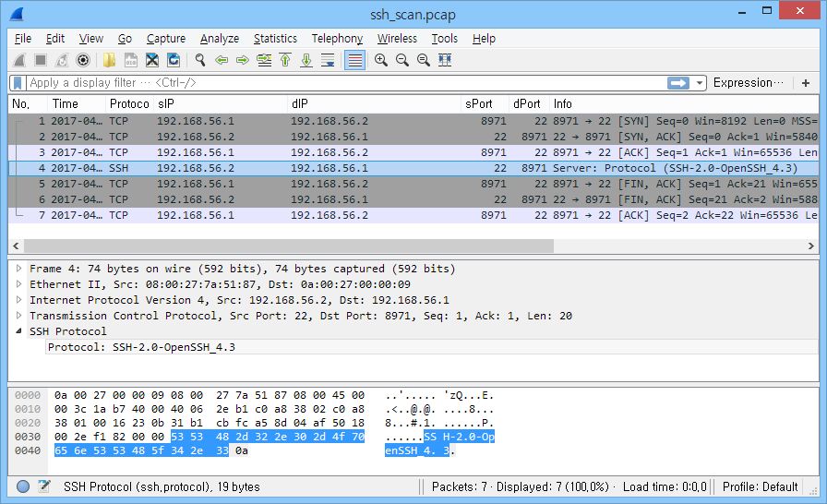
Task: Open the View menu
Action: coord(90,39)
